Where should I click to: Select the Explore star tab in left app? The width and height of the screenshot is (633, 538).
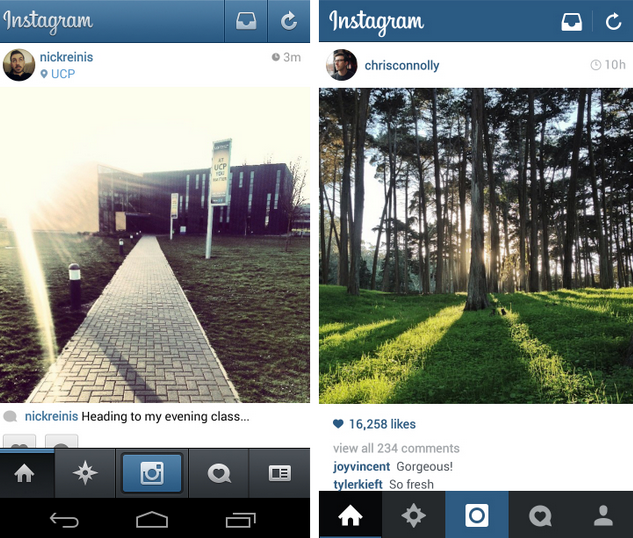[x=85, y=473]
